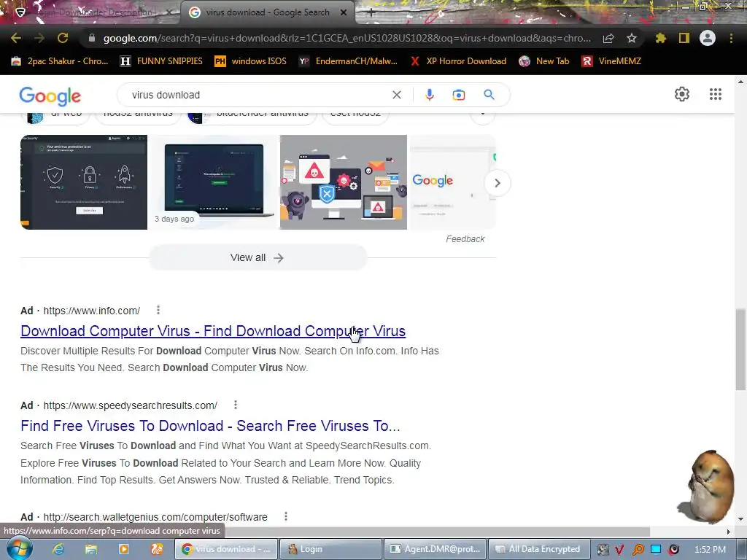Open the windows ISOS bookmark
The width and height of the screenshot is (747, 560).
(251, 61)
